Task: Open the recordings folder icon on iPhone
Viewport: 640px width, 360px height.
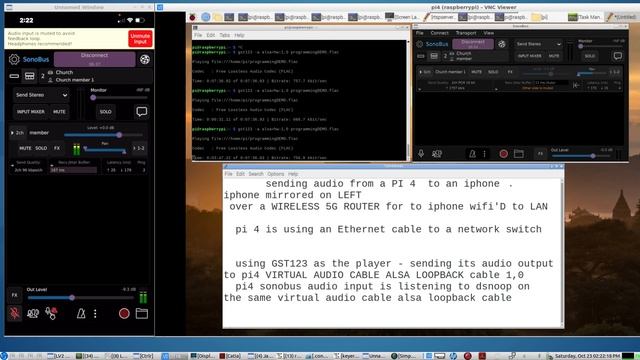Action: click(142, 313)
